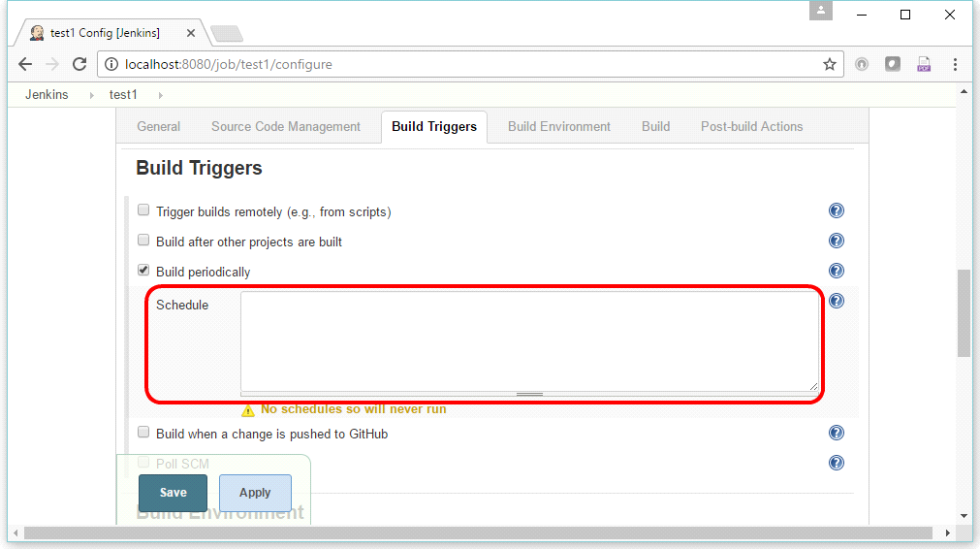Click the Jenkins breadcrumb link
Screen dimensions: 980x549
[x=47, y=94]
